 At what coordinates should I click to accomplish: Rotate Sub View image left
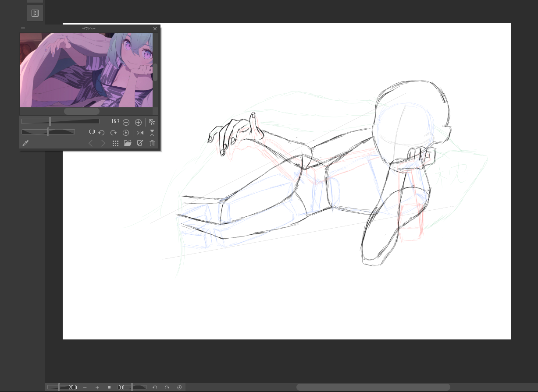[101, 132]
